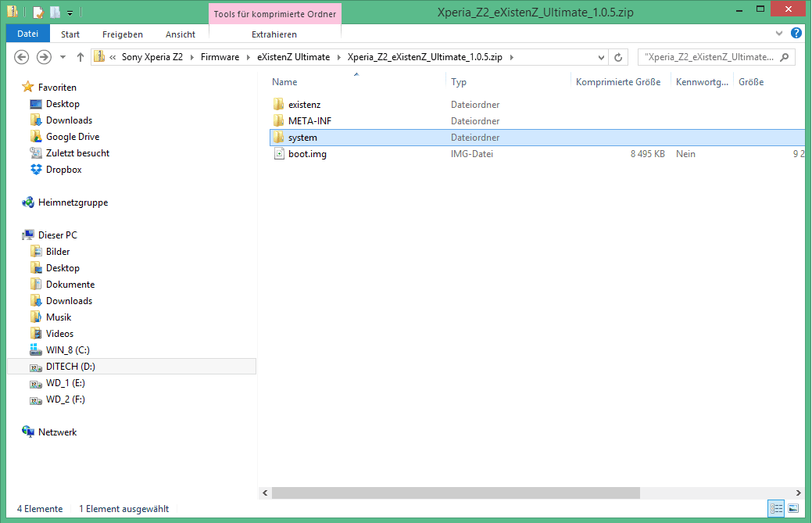Open Videos folder under Dieser PC
The height and width of the screenshot is (523, 812).
pos(59,334)
